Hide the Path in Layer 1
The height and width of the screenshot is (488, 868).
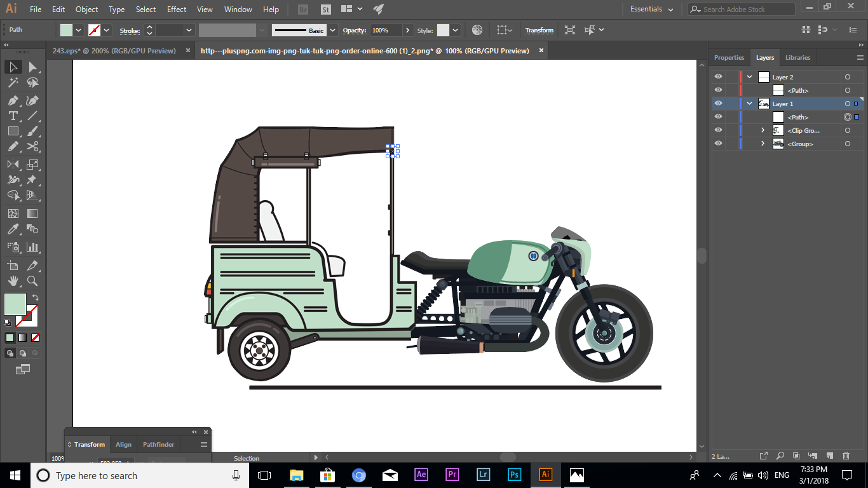click(717, 116)
